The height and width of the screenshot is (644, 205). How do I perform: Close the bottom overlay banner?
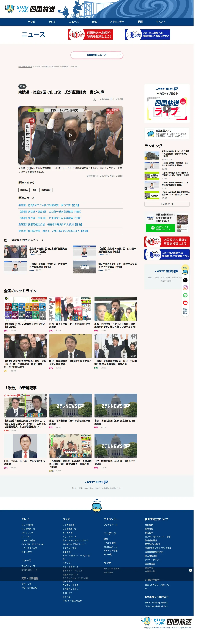[191, 570]
